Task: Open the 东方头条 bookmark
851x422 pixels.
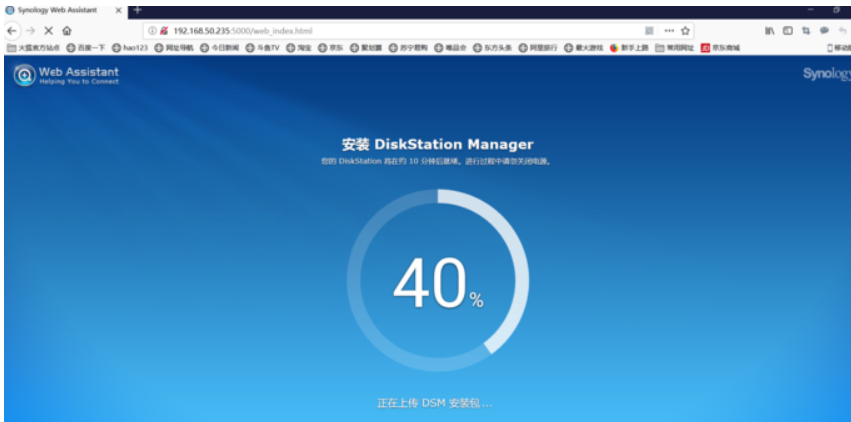Action: click(492, 48)
